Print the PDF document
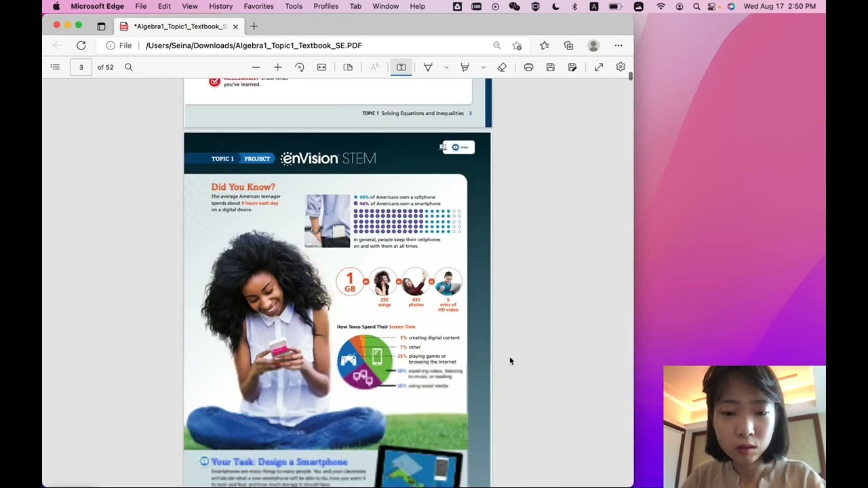The width and height of the screenshot is (868, 488). [x=529, y=67]
